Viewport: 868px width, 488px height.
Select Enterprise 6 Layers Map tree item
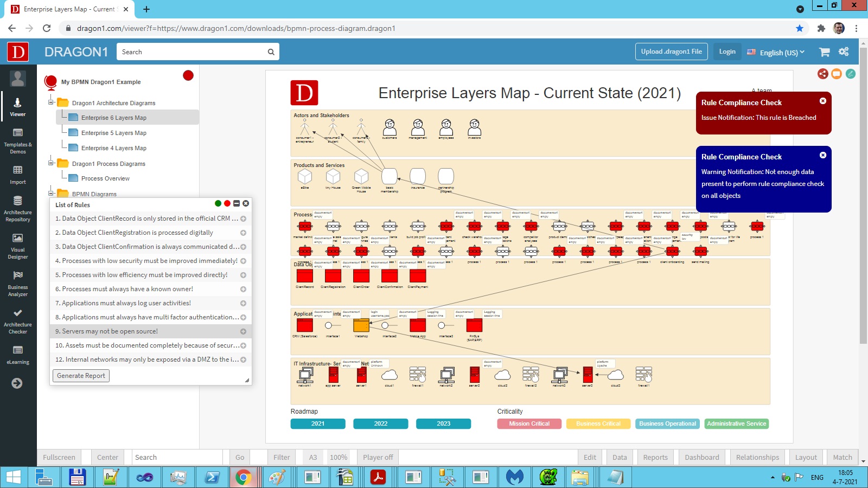(127, 118)
